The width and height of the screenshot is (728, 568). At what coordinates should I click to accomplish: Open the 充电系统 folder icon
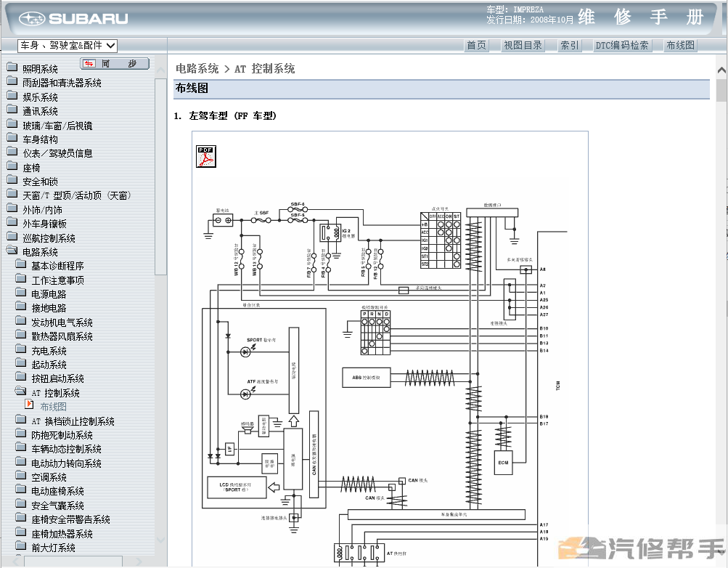(20, 349)
